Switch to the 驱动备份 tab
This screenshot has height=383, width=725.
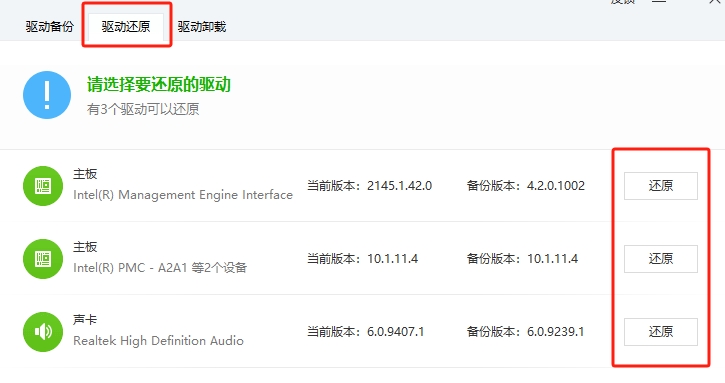tap(49, 27)
